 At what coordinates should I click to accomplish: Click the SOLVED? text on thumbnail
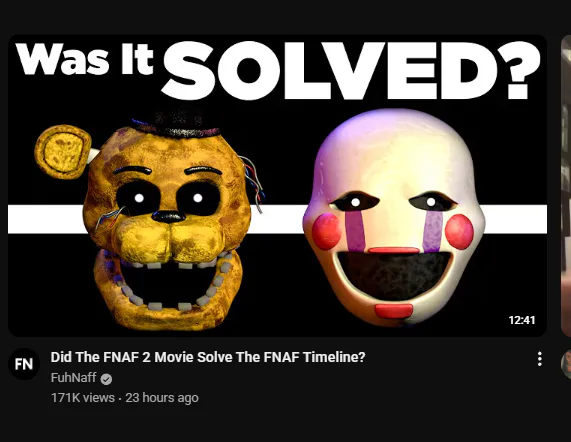[351, 70]
